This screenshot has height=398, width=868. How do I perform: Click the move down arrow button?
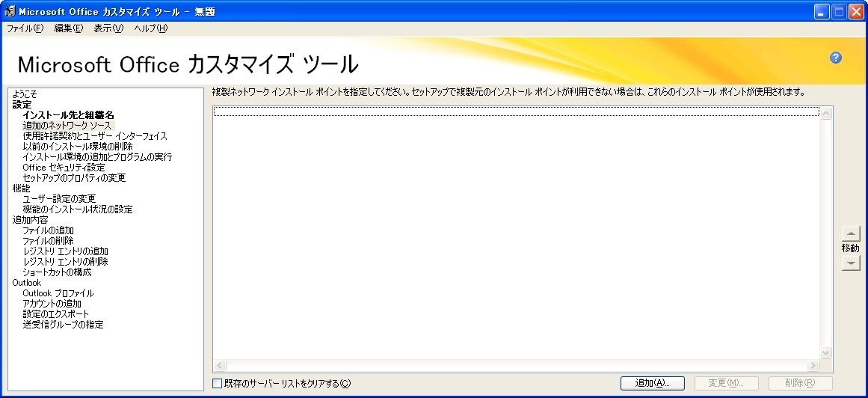click(850, 263)
